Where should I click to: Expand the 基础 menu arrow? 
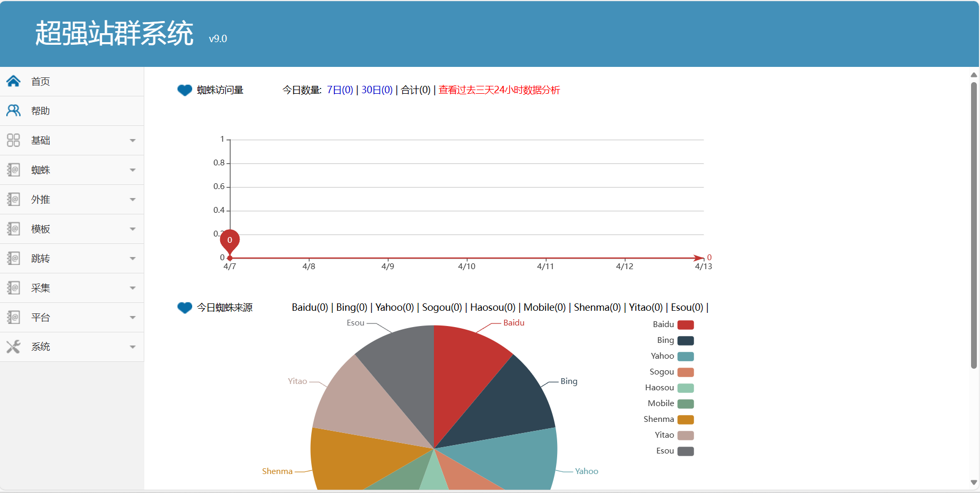coord(133,141)
